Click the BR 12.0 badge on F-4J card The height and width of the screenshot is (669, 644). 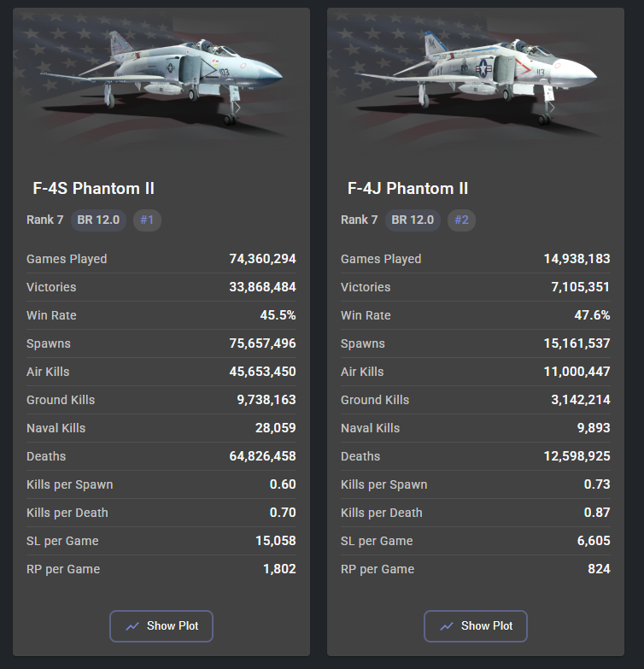(413, 220)
